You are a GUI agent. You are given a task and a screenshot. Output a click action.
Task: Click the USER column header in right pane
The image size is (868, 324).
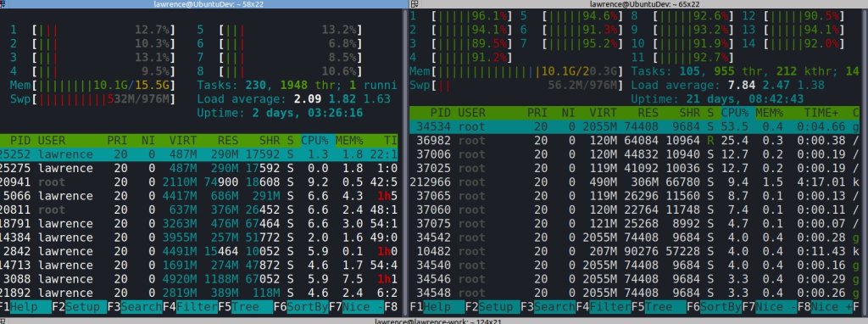pyautogui.click(x=471, y=113)
